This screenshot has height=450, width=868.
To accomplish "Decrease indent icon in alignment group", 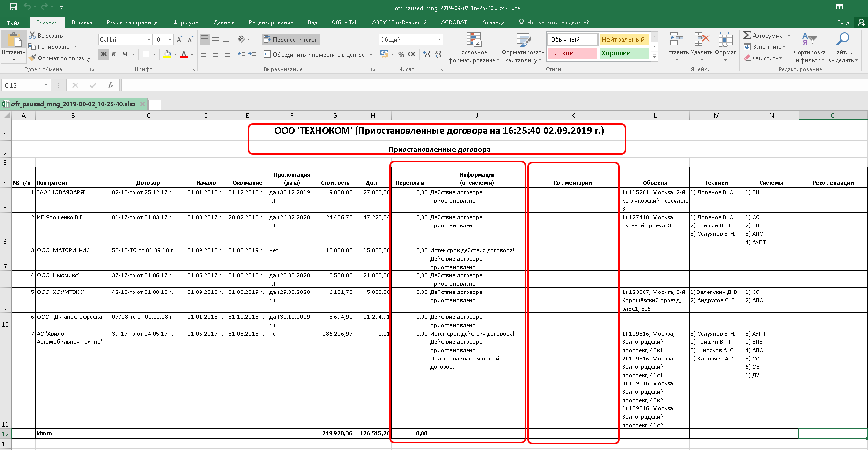I will (x=242, y=54).
